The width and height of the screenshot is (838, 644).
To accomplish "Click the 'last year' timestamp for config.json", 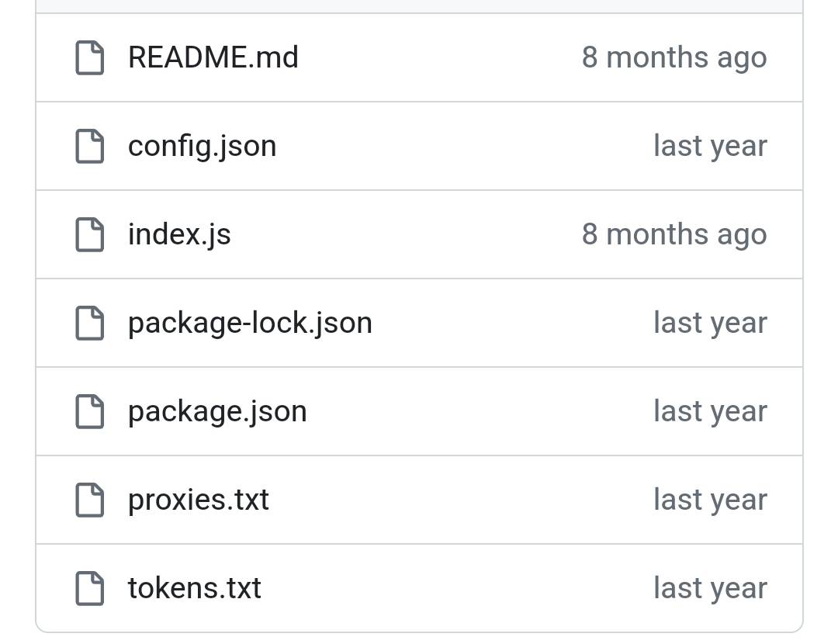I will pos(709,146).
